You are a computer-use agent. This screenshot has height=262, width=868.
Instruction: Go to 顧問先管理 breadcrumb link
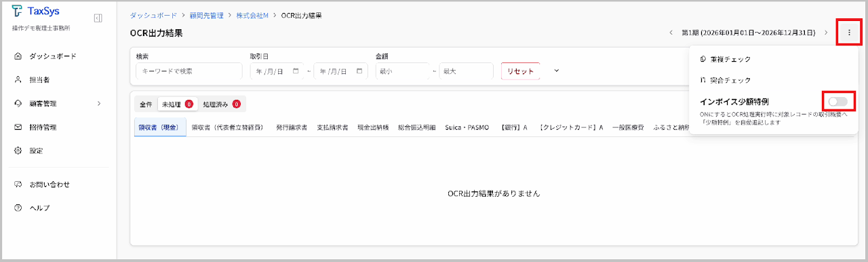click(x=207, y=15)
